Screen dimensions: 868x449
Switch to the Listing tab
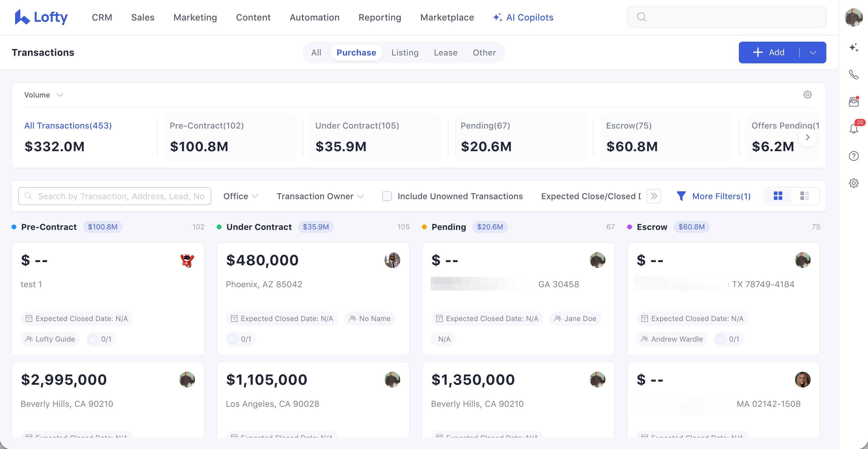click(x=405, y=53)
